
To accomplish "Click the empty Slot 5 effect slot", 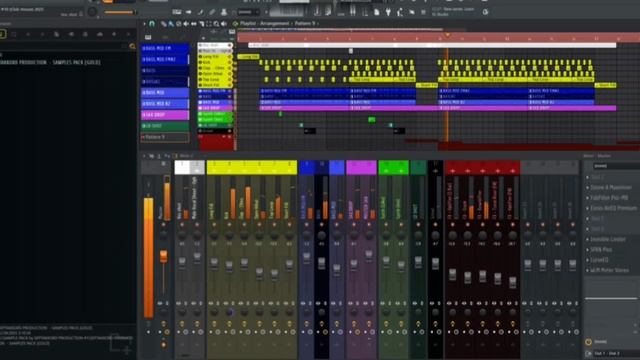I will (597, 219).
